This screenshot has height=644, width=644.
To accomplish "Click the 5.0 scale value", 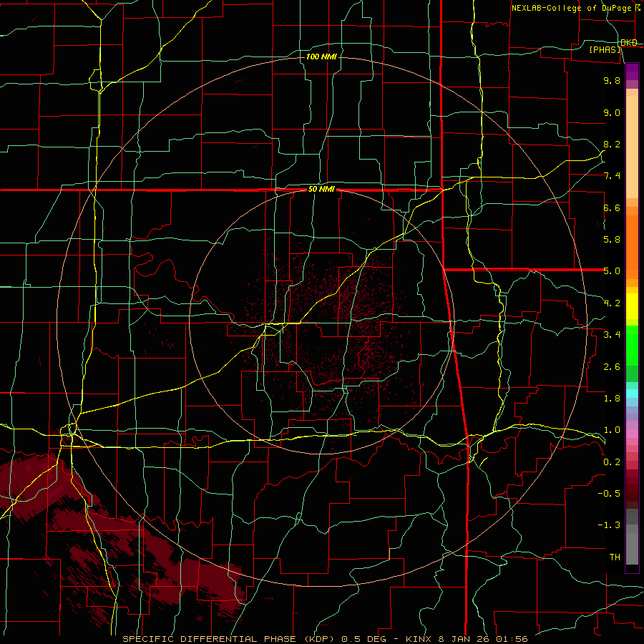I will pos(612,271).
